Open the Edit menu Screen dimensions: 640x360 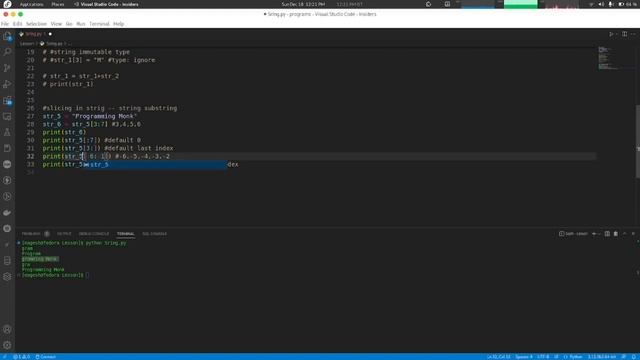click(x=18, y=24)
